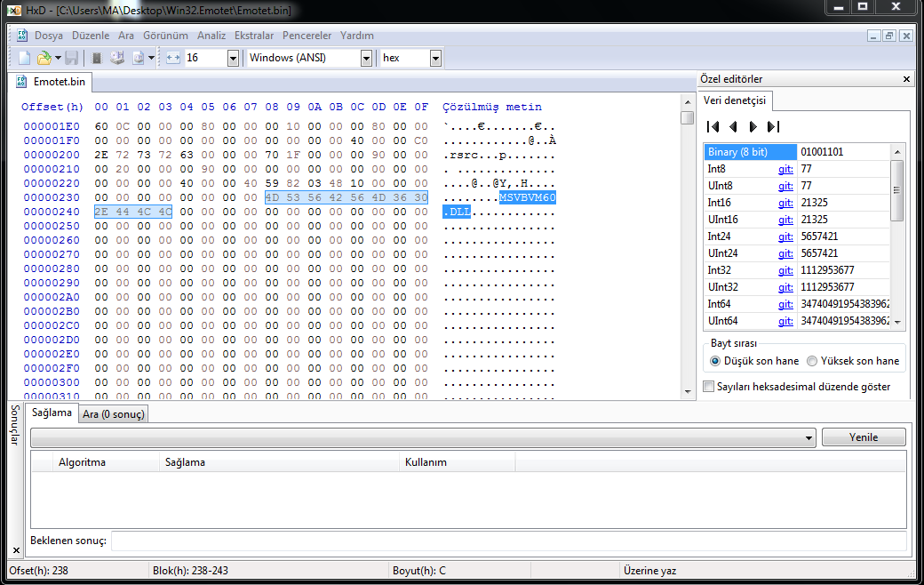Select 'Düşük son hane' byte order
This screenshot has width=924, height=585.
pos(754,361)
